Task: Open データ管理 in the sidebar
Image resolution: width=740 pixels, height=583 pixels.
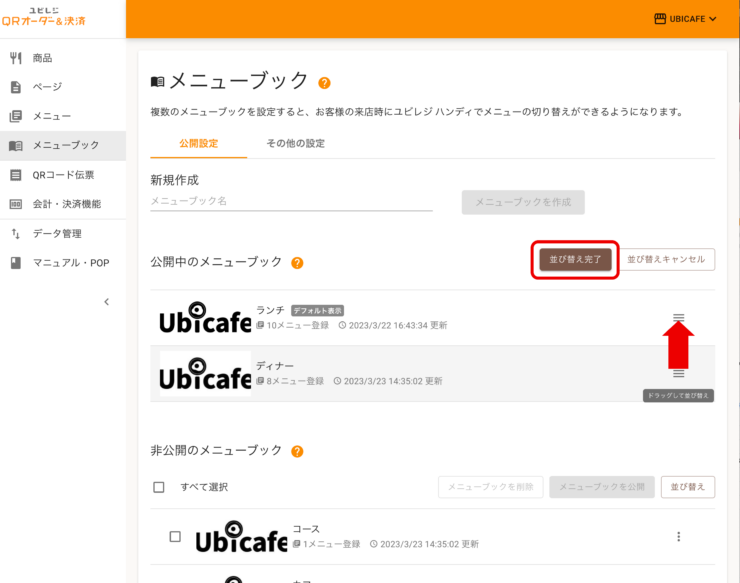Action: (x=63, y=234)
